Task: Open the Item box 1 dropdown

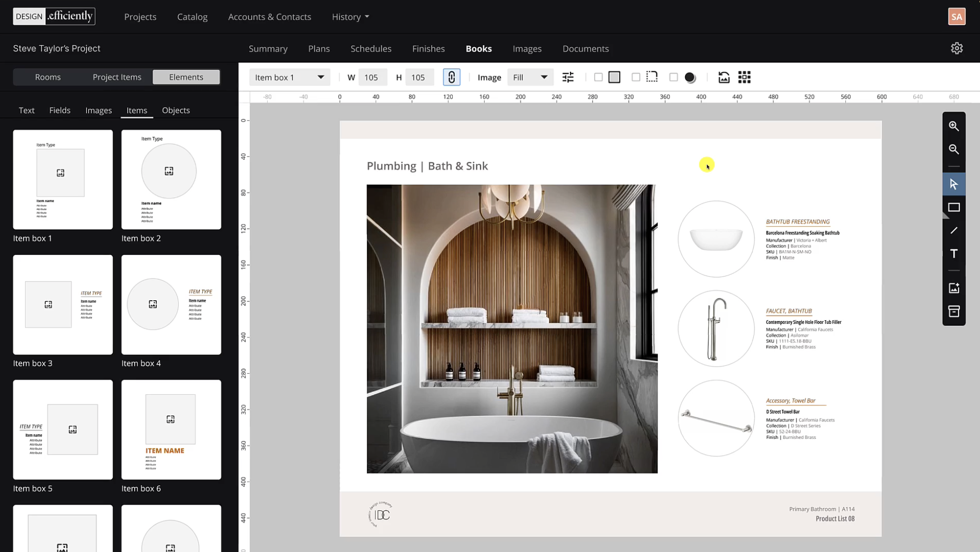Action: click(x=290, y=77)
